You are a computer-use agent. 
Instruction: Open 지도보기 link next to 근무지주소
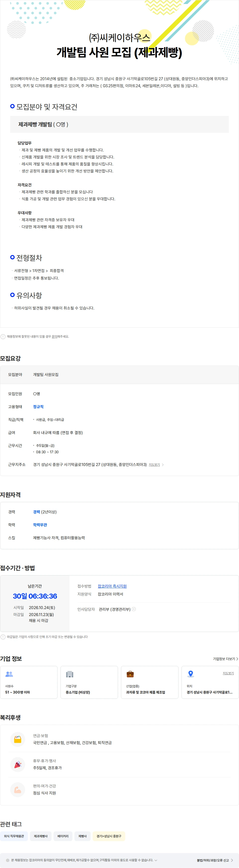tap(154, 465)
